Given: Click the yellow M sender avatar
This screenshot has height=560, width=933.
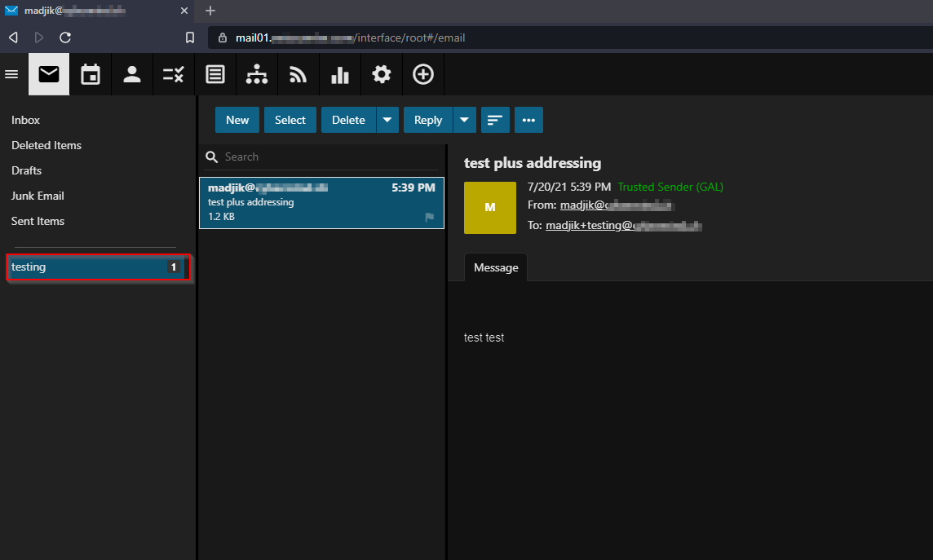Looking at the screenshot, I should [490, 208].
